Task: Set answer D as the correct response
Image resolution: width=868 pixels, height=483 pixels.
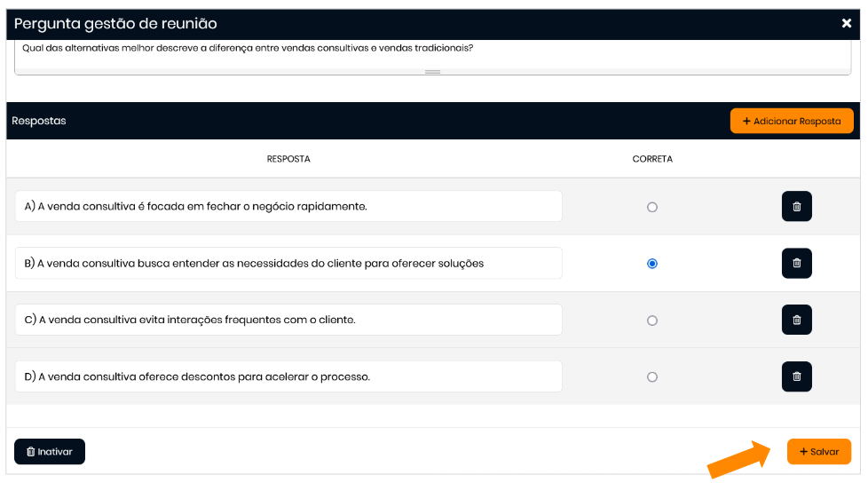Action: click(652, 377)
